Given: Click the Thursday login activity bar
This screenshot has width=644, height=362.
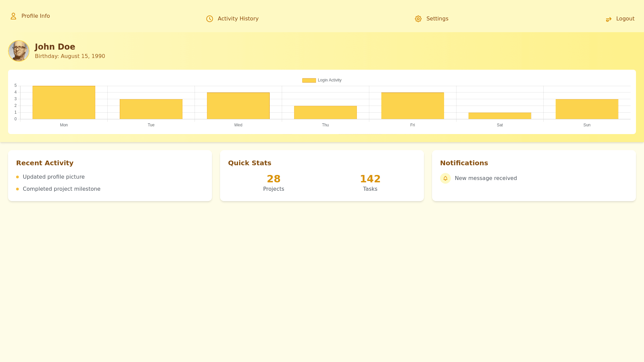Looking at the screenshot, I should click(x=325, y=113).
